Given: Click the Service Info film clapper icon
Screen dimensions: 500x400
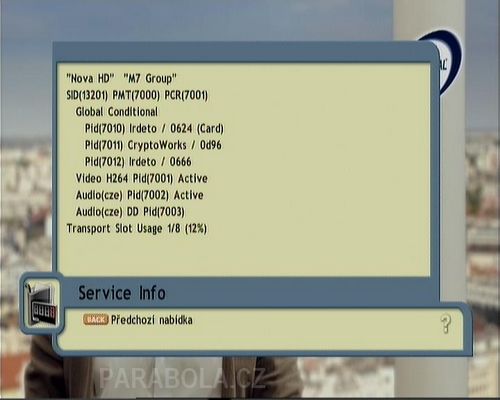Looking at the screenshot, I should pos(41,304).
